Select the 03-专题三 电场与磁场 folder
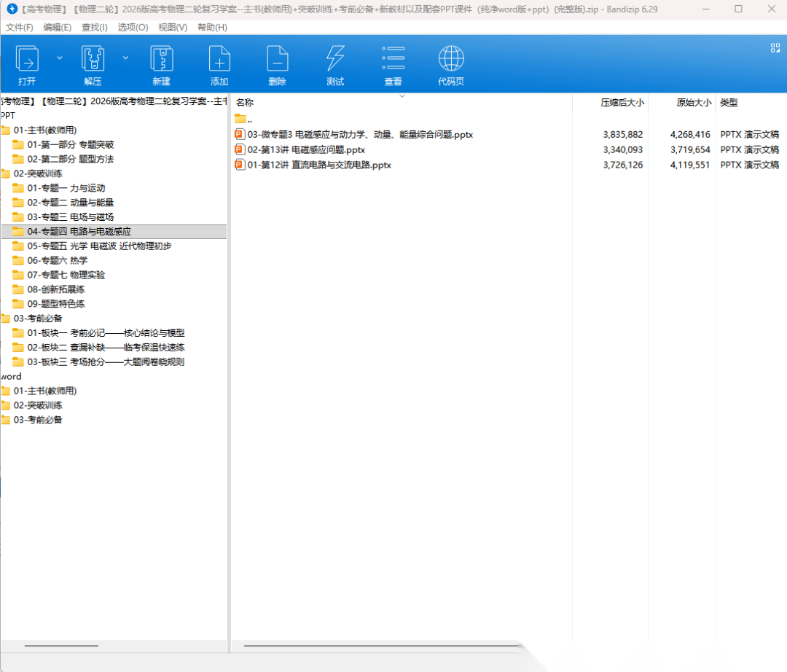This screenshot has height=672, width=787. click(x=70, y=216)
